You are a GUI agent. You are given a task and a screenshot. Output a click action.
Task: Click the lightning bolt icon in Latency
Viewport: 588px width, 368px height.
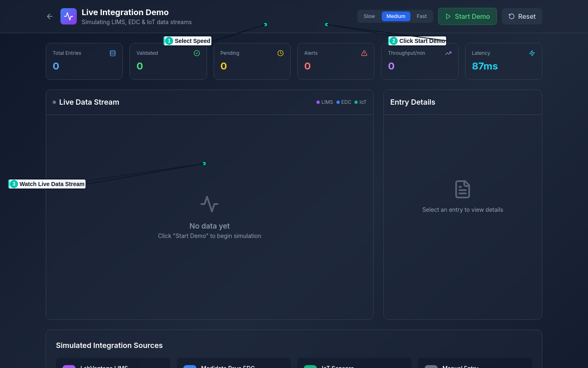(532, 53)
